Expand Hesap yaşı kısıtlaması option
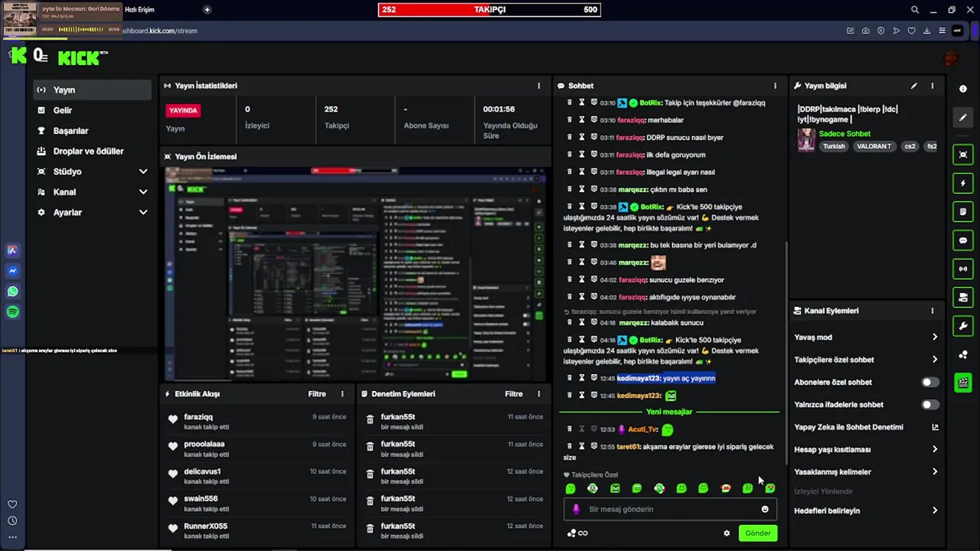 866,449
